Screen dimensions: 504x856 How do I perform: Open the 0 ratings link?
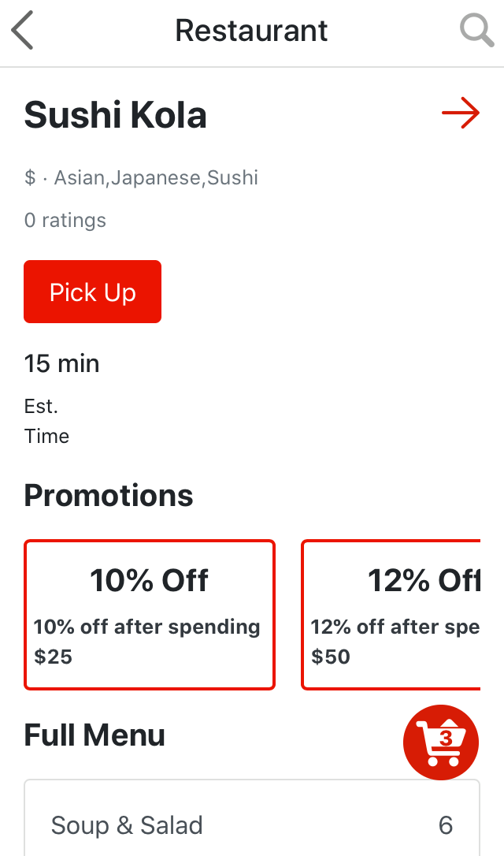coord(65,220)
